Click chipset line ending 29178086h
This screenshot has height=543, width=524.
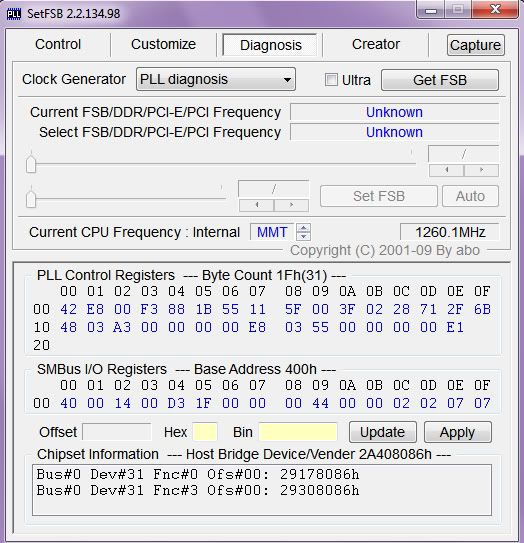tap(198, 474)
